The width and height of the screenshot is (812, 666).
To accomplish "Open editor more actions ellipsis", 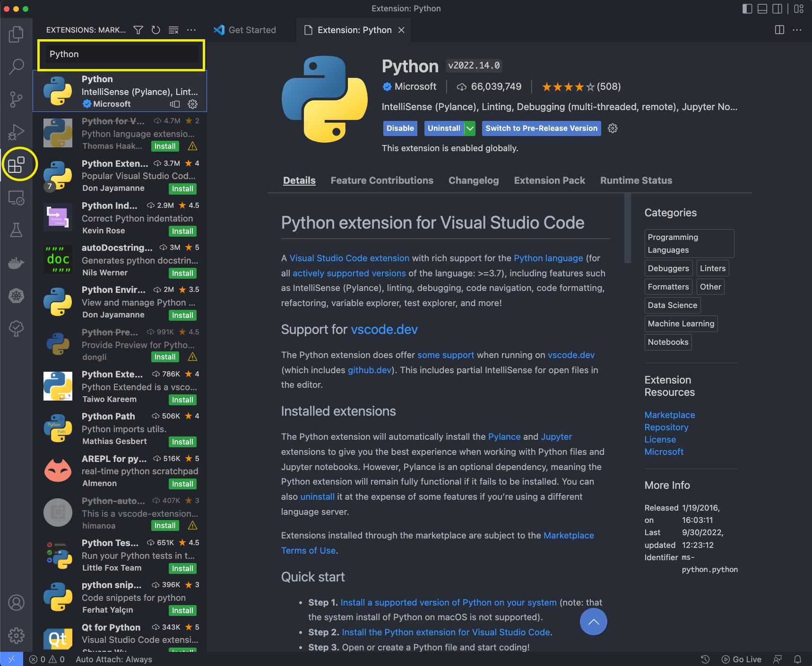I will click(797, 30).
